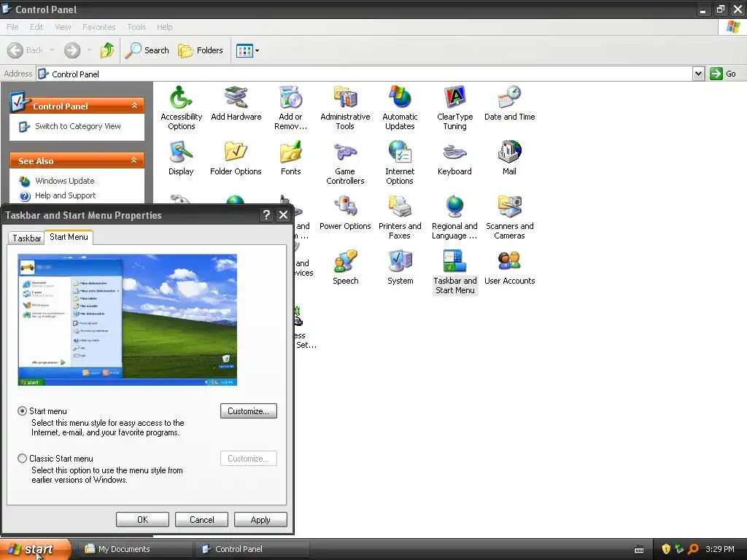Screen dimensions: 747x560
Task: Click the dialog's question mark help button
Action: pos(266,215)
